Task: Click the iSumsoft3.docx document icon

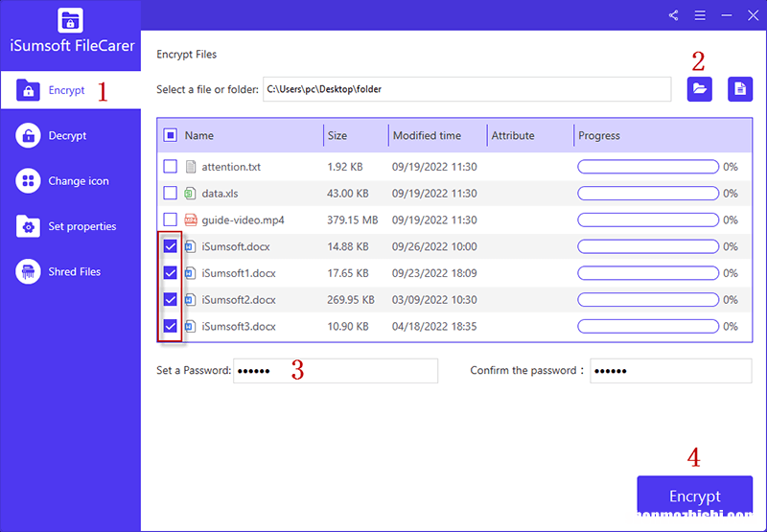Action: (x=190, y=326)
